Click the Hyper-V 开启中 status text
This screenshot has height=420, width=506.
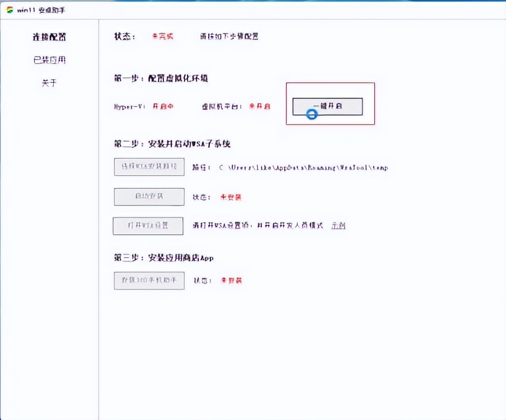click(163, 106)
